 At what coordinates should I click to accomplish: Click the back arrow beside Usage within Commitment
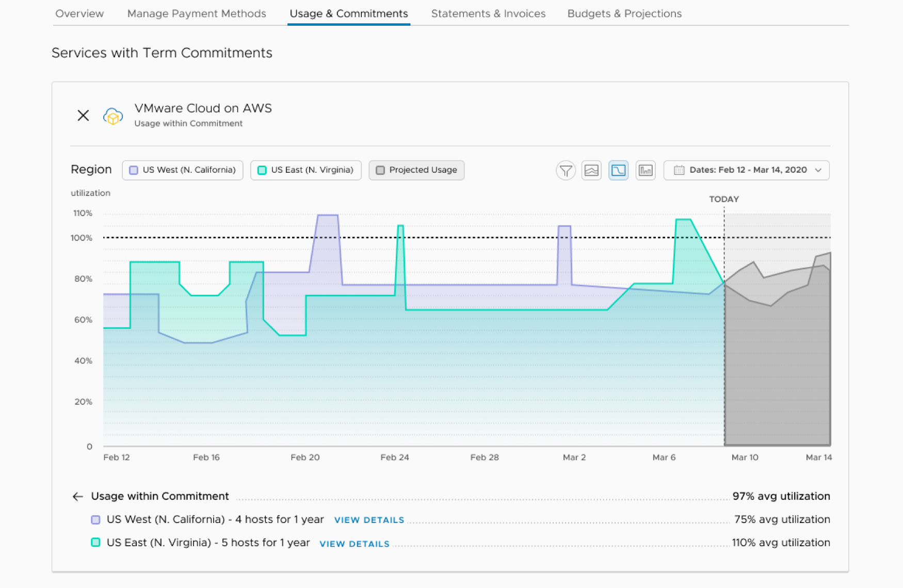78,497
